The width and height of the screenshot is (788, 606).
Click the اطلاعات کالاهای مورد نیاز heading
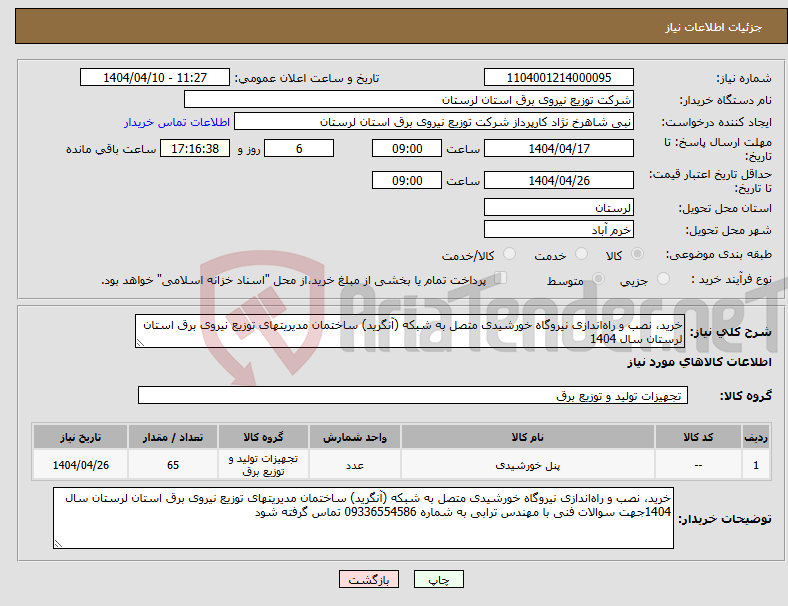699,362
